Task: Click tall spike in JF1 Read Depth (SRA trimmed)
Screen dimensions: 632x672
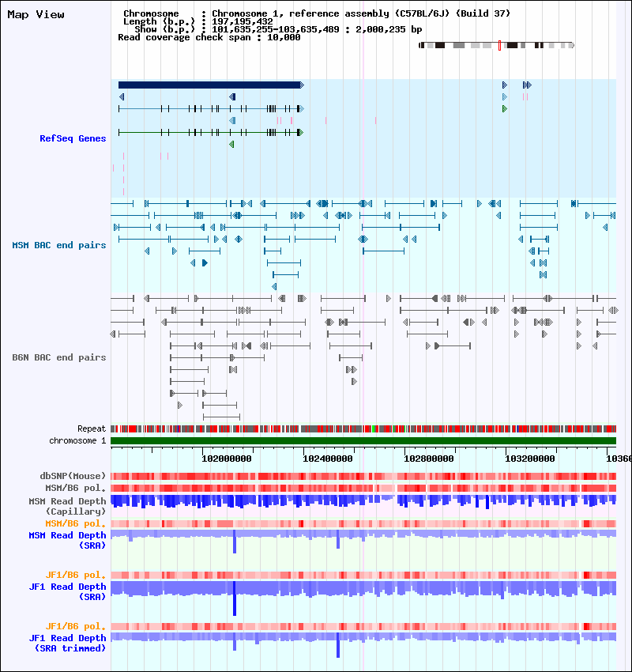Action: tap(338, 645)
